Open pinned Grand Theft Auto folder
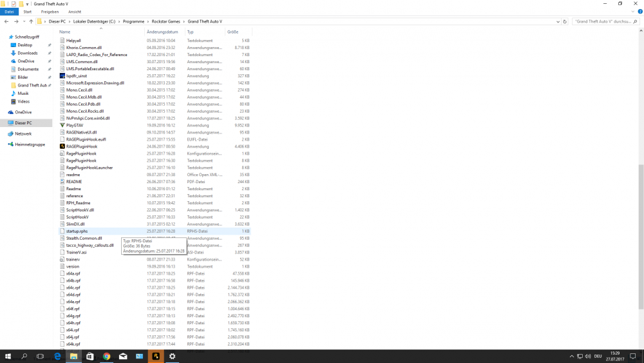 point(32,86)
